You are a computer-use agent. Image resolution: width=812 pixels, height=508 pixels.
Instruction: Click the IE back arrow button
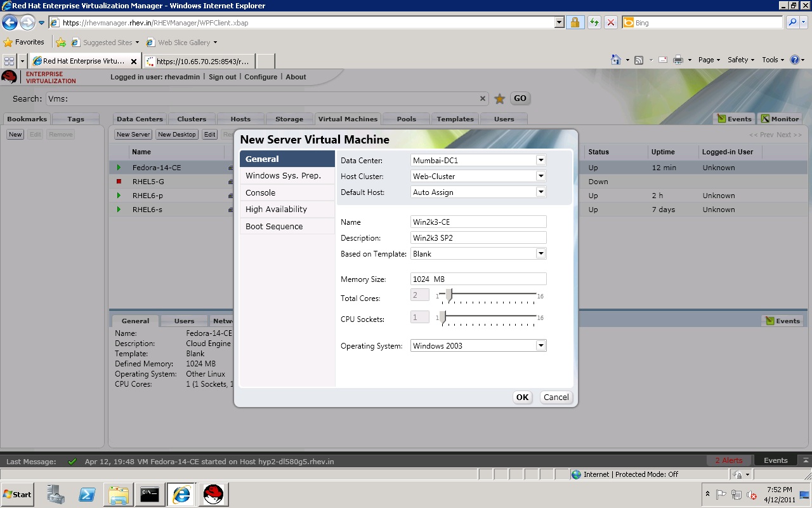pyautogui.click(x=10, y=23)
